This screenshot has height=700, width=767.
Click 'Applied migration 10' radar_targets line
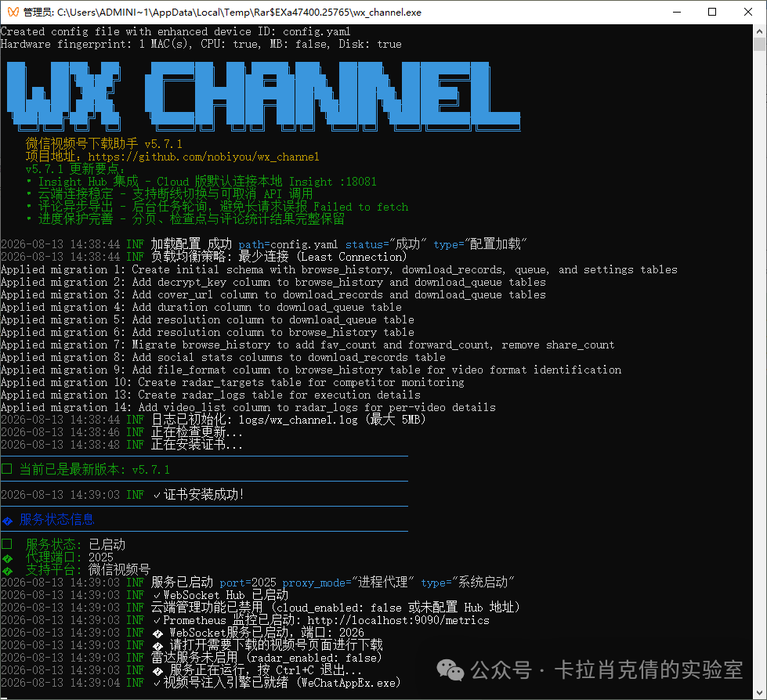pos(233,382)
